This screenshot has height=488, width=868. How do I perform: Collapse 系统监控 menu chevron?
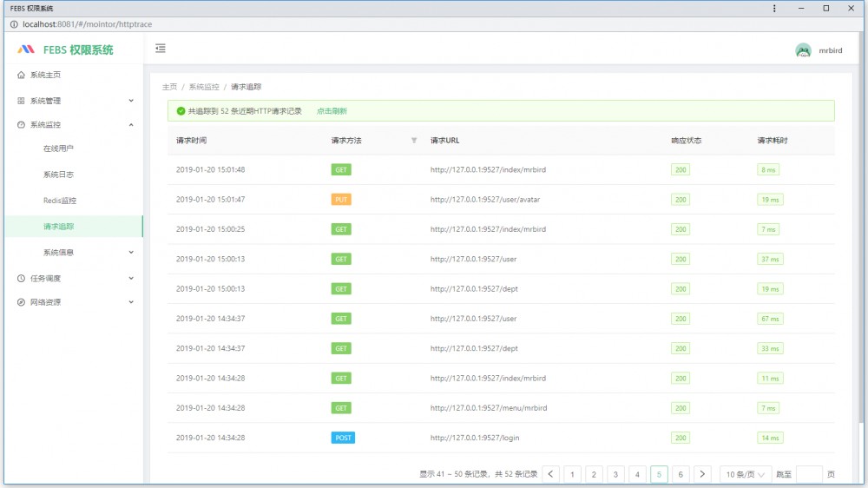[x=131, y=125]
